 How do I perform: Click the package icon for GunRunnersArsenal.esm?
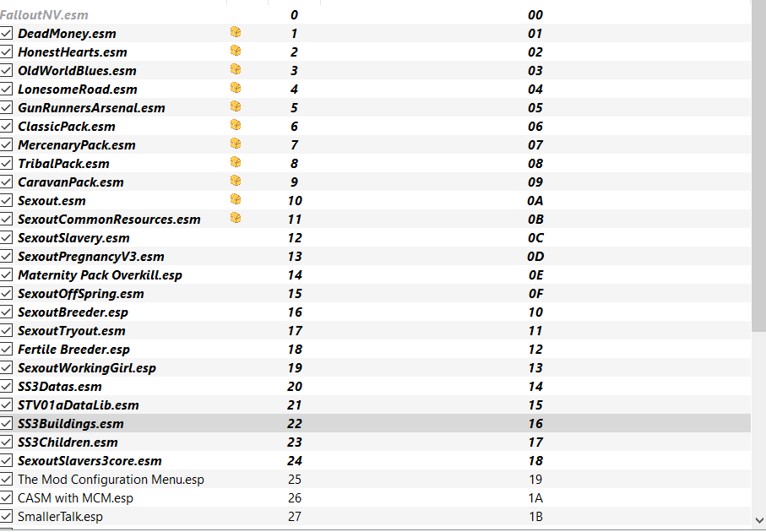coord(236,106)
